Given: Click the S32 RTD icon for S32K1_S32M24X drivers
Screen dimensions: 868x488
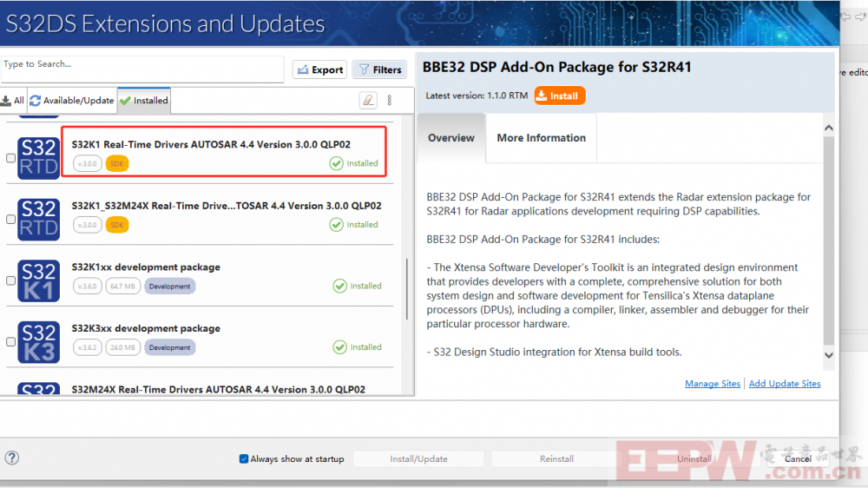Looking at the screenshot, I should [38, 219].
